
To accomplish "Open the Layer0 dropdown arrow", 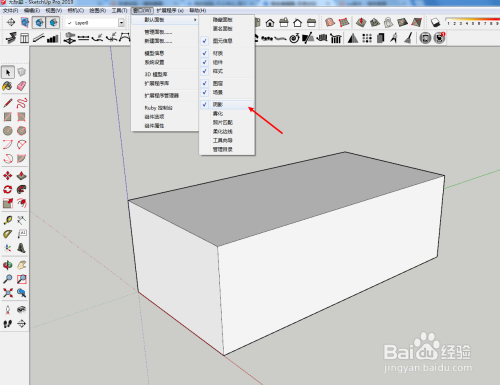I will pos(121,23).
